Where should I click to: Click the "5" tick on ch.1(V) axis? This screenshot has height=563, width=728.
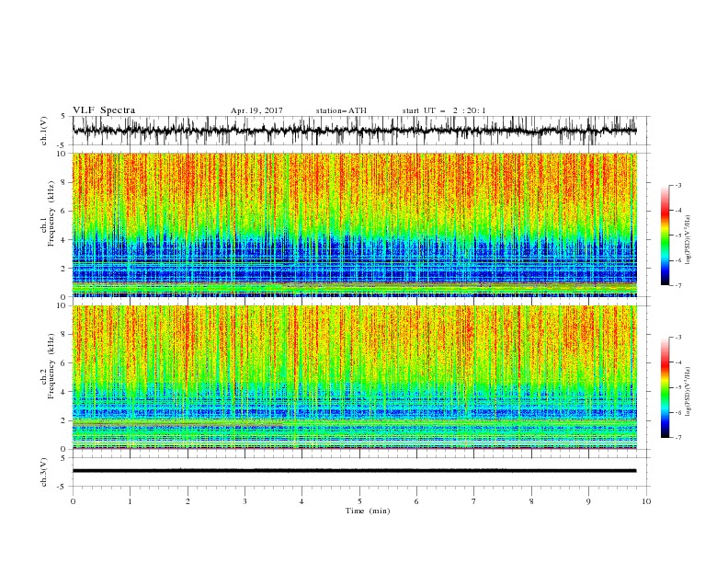[x=63, y=117]
